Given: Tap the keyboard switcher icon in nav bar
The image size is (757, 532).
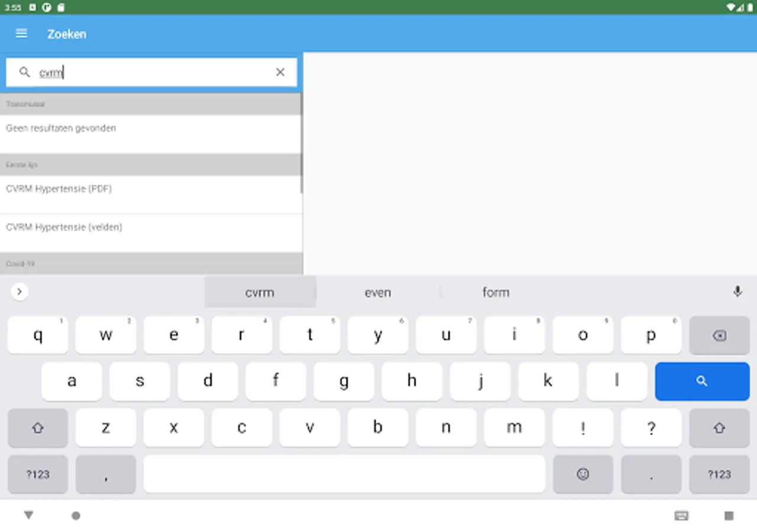Looking at the screenshot, I should pyautogui.click(x=681, y=515).
